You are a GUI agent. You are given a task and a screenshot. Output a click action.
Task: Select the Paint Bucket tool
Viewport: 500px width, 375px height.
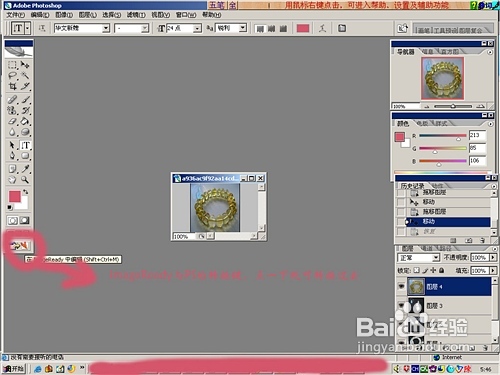point(25,121)
